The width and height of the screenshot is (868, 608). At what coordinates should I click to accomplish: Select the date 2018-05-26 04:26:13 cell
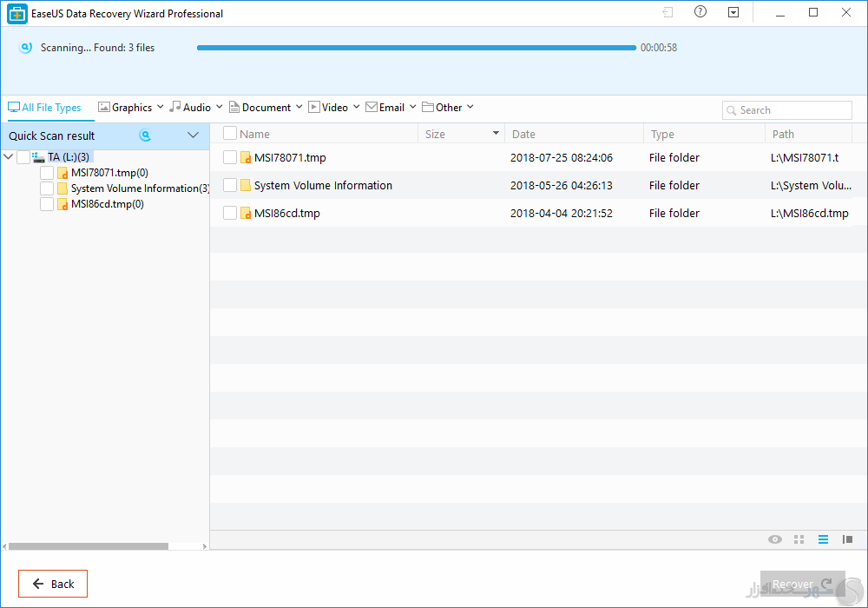(562, 186)
